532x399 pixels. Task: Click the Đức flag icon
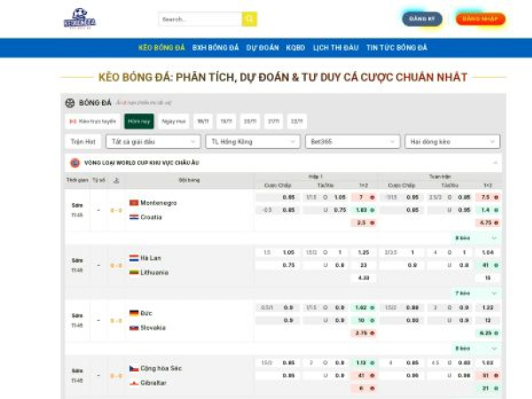click(x=134, y=313)
